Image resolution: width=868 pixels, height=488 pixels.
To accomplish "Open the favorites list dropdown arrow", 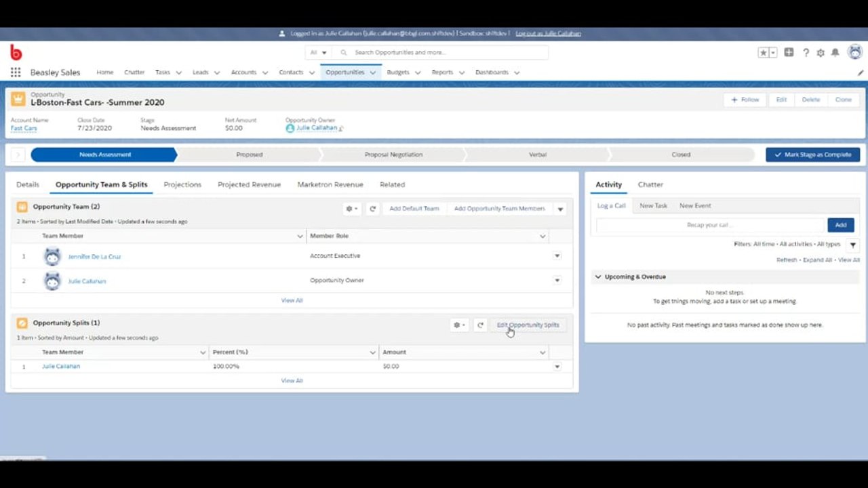I will pyautogui.click(x=773, y=52).
